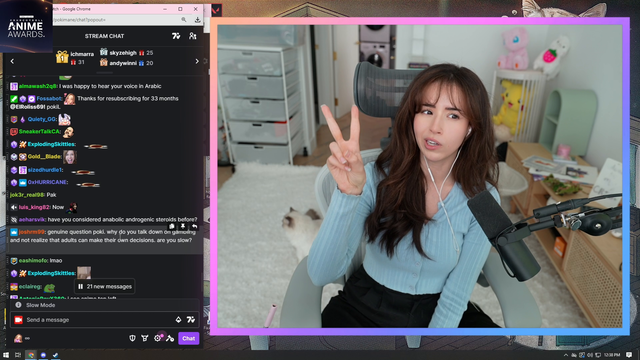The image size is (640, 360).
Task: Open the Discord taskbar icon
Action: coord(43,355)
